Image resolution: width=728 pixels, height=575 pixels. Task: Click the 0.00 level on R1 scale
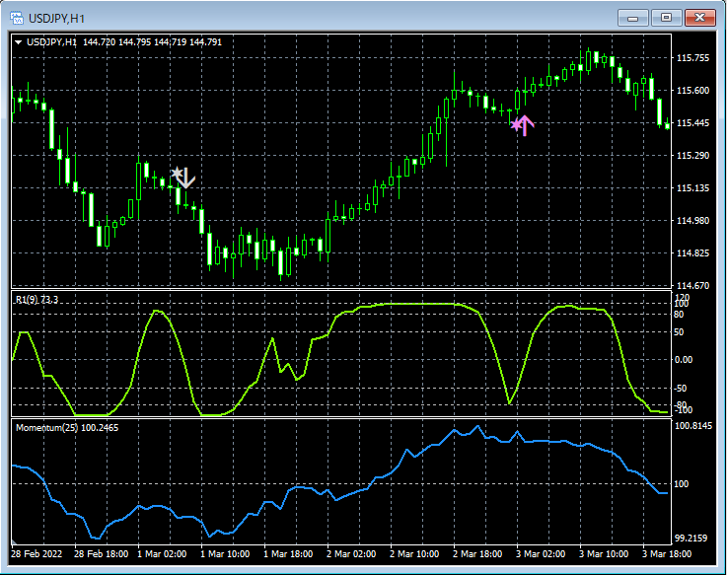point(683,360)
